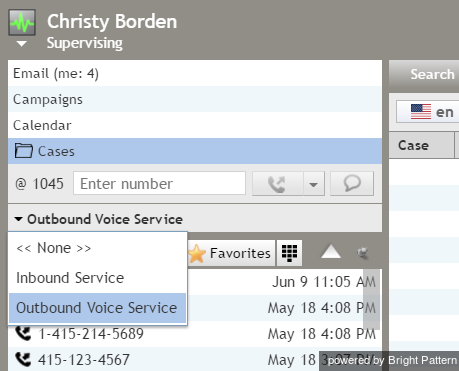Expand the call options dropdown arrow
Screen dimensions: 459x371
(x=313, y=184)
